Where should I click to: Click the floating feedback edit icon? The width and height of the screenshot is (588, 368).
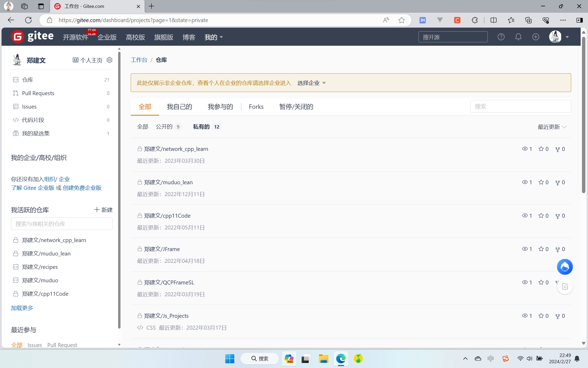tap(565, 286)
